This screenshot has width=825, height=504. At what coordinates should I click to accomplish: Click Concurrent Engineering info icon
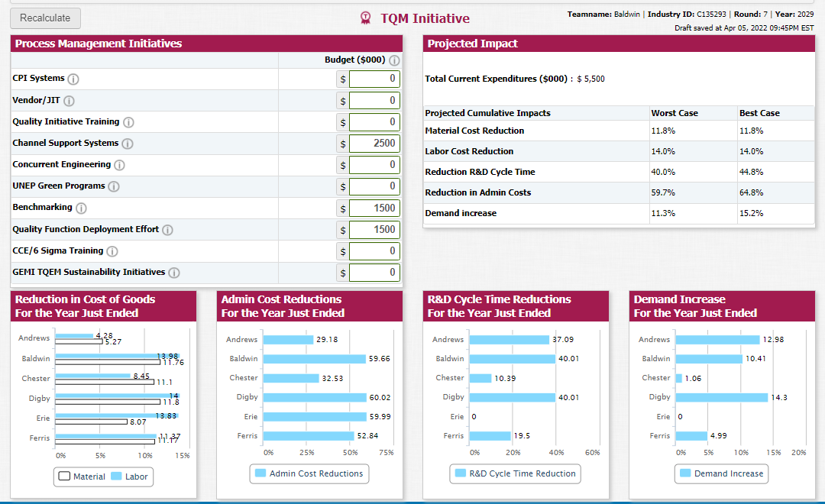coord(119,165)
